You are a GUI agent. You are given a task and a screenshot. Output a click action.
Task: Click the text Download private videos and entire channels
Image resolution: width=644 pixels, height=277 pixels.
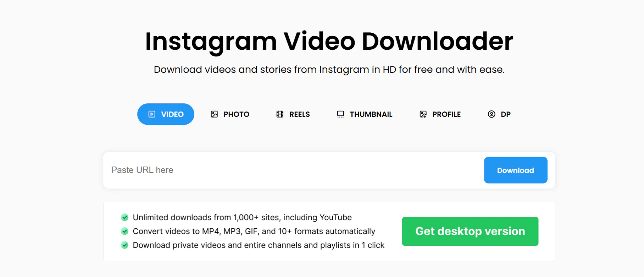pyautogui.click(x=259, y=245)
